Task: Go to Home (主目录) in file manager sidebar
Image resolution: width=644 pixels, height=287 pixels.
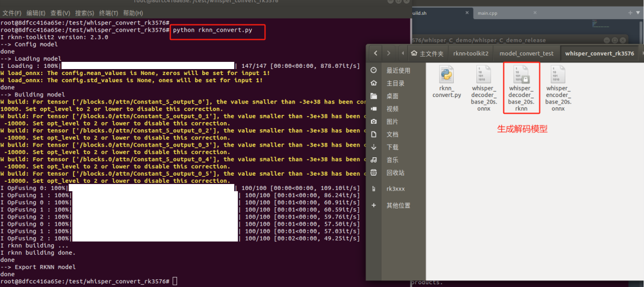Action: coord(396,83)
